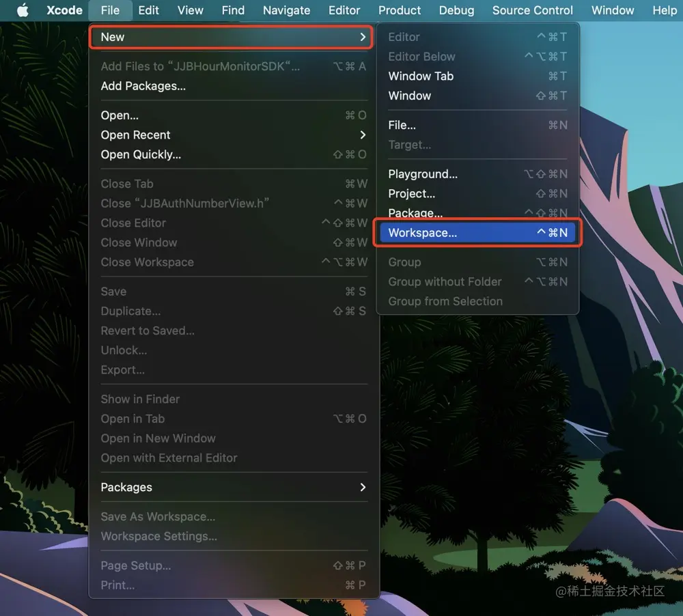Click the File menu in menu bar
Image resolution: width=683 pixels, height=616 pixels.
pos(110,10)
